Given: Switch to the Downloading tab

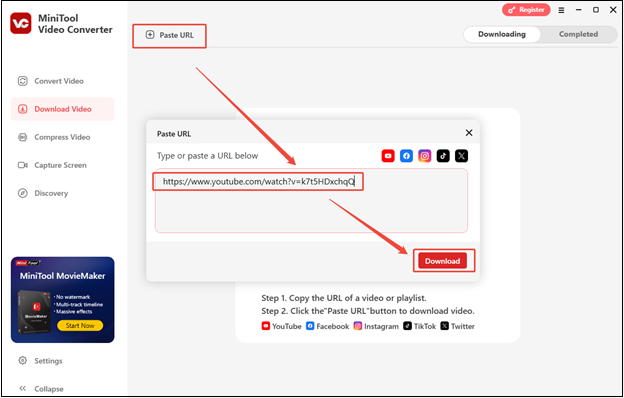Looking at the screenshot, I should pos(502,34).
